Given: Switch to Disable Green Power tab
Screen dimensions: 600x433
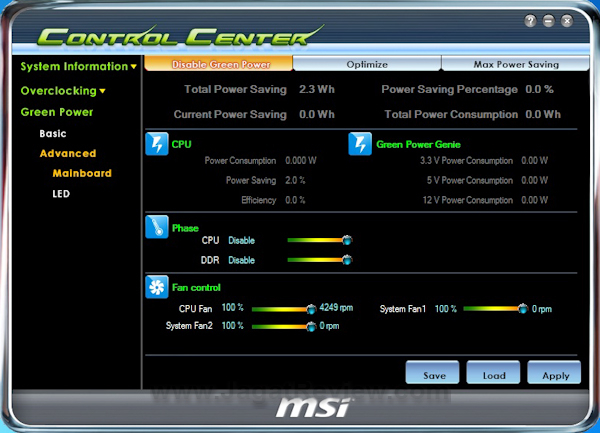Looking at the screenshot, I should (219, 64).
